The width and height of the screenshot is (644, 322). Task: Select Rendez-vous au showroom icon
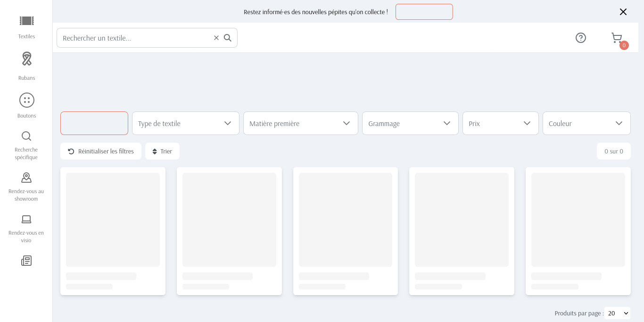26,178
